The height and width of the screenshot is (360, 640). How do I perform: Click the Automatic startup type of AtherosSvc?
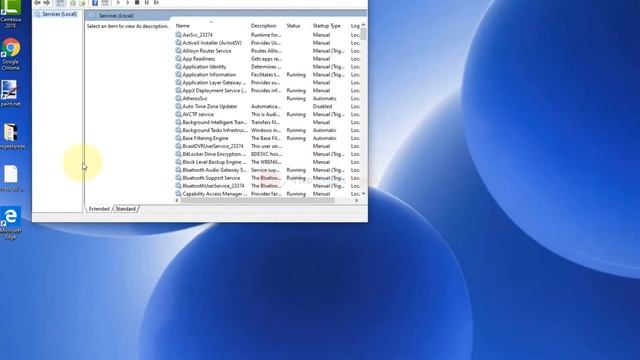[x=324, y=98]
